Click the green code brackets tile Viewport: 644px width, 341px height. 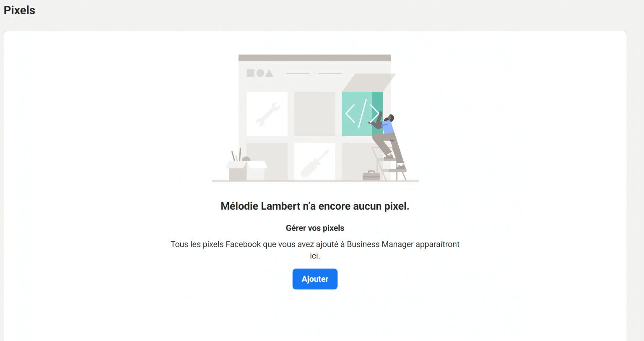point(362,114)
